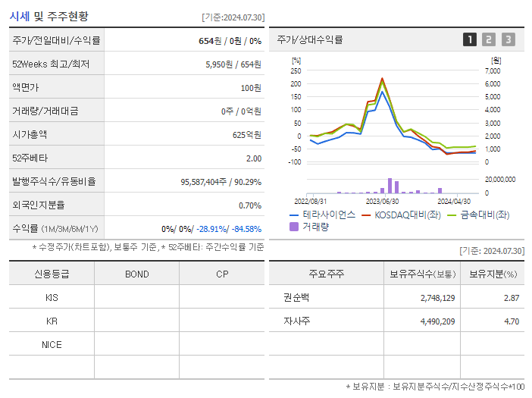Click the shareholder date stamp [기준: 2024.07.30]
The image size is (532, 398).
[x=492, y=251]
